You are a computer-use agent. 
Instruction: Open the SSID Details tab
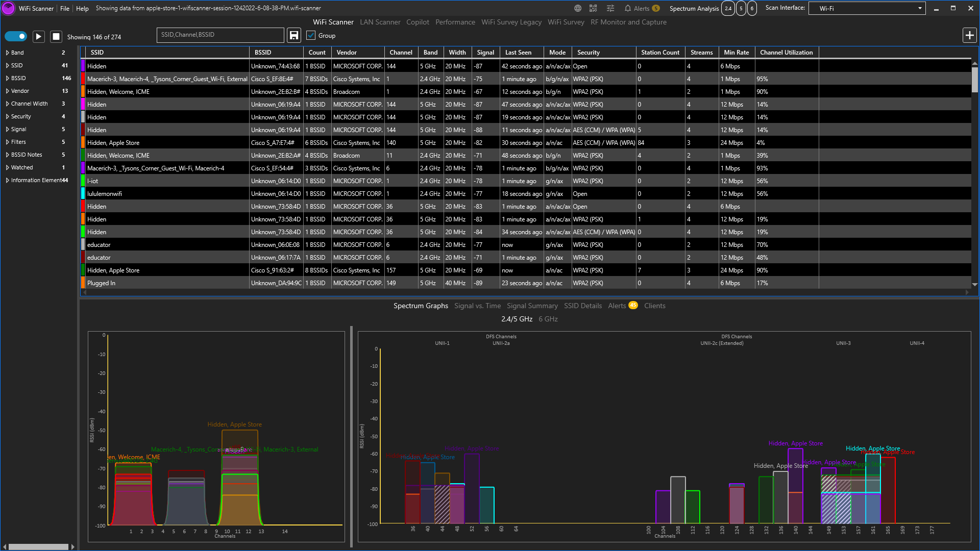[583, 306]
